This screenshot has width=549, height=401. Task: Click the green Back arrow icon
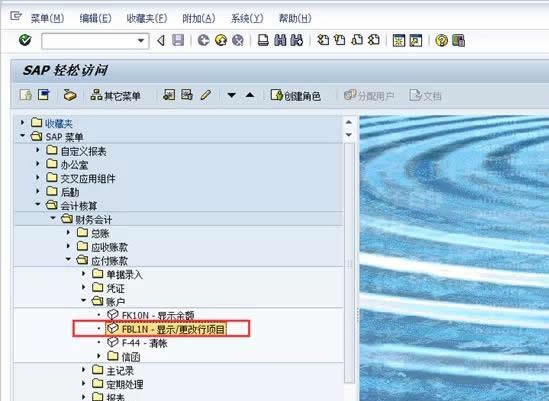click(x=203, y=40)
